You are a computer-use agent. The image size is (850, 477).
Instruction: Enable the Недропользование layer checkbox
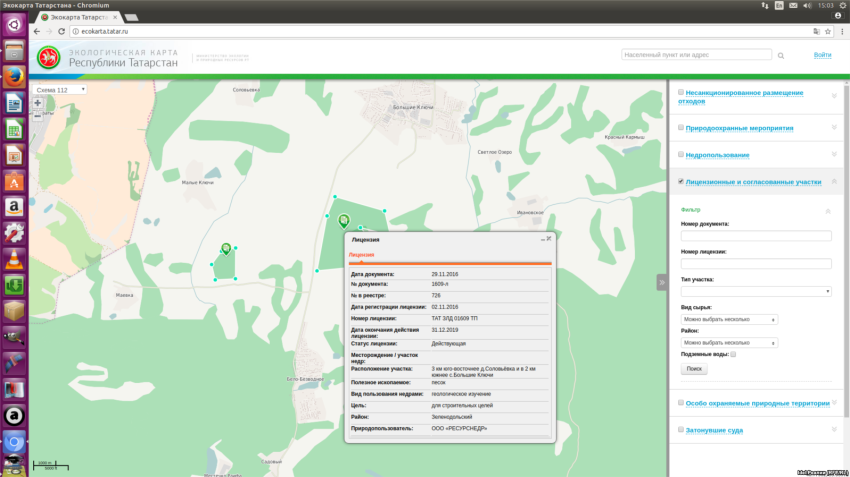pos(681,155)
